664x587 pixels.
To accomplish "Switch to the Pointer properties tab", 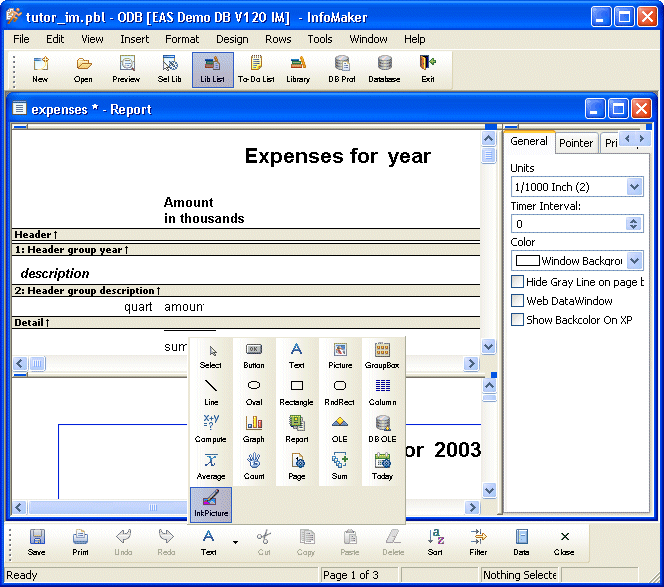I will 576,143.
